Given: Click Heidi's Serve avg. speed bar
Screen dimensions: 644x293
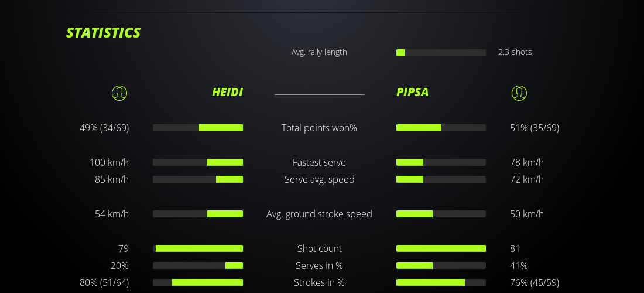Looking at the screenshot, I should [x=198, y=179].
